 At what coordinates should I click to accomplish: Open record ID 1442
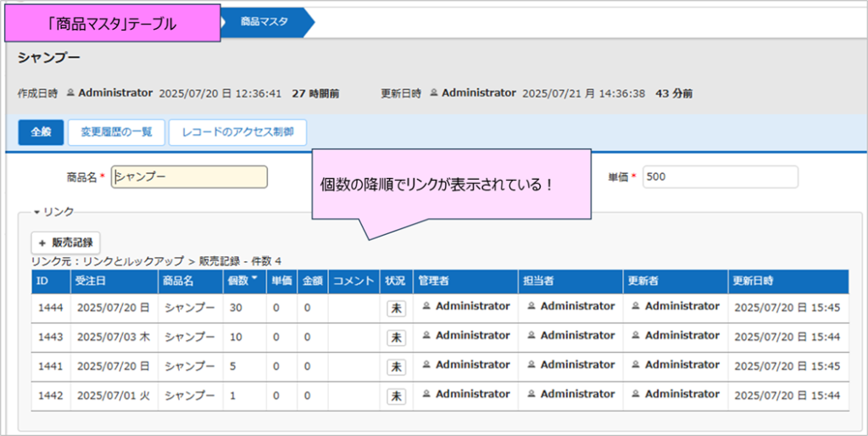pos(50,396)
